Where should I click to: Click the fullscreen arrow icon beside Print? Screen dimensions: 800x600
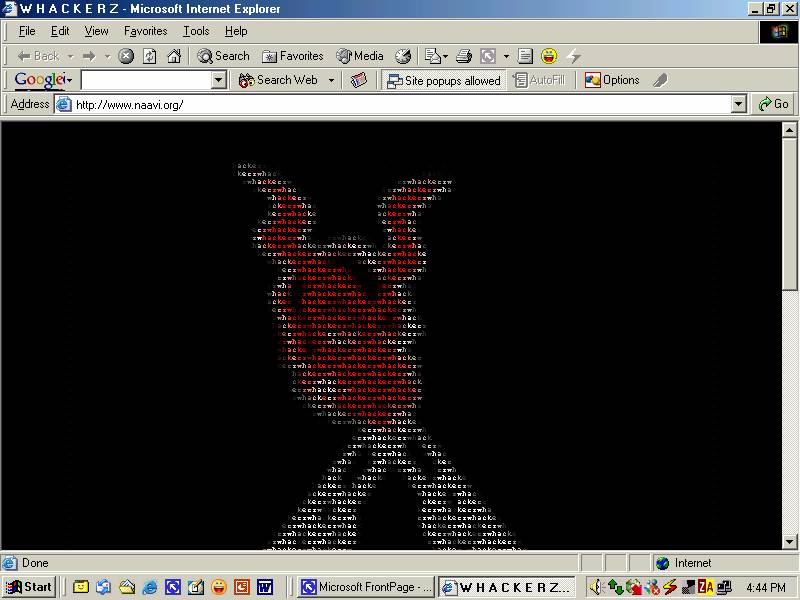coord(488,56)
